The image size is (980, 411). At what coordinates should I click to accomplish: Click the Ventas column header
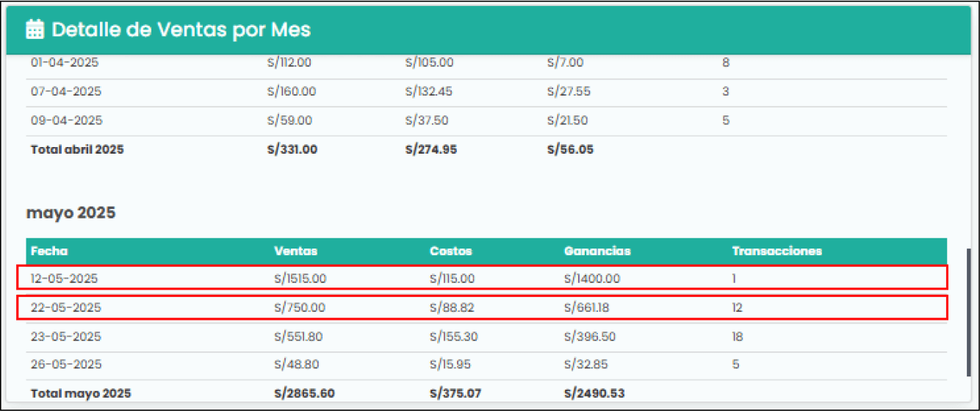(295, 251)
